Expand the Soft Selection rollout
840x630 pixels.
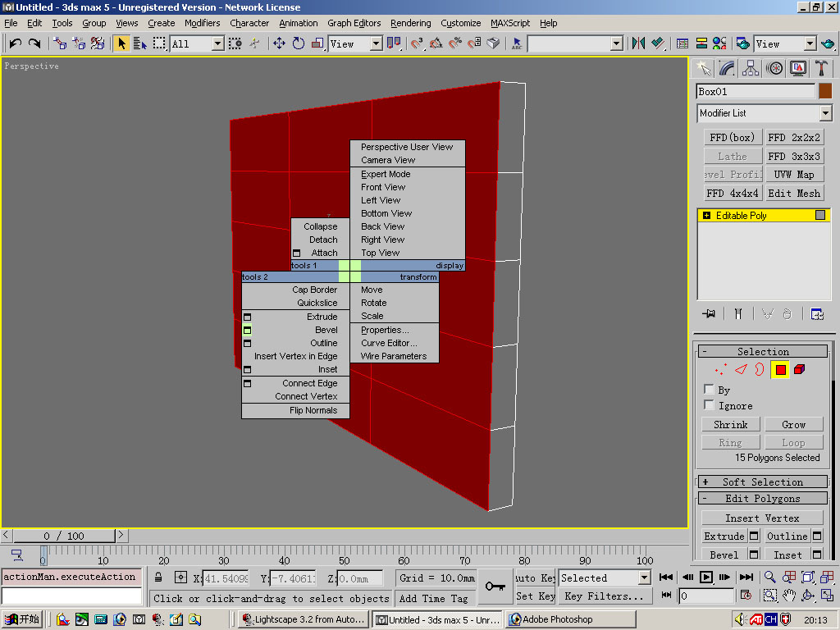(763, 482)
